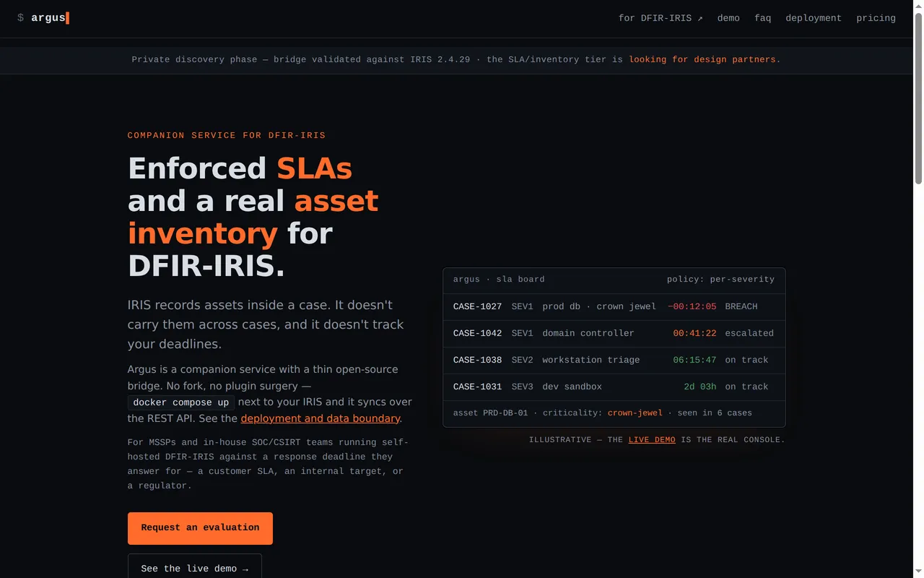Click the scrollbar up arrow
This screenshot has width=924, height=578.
918,5
